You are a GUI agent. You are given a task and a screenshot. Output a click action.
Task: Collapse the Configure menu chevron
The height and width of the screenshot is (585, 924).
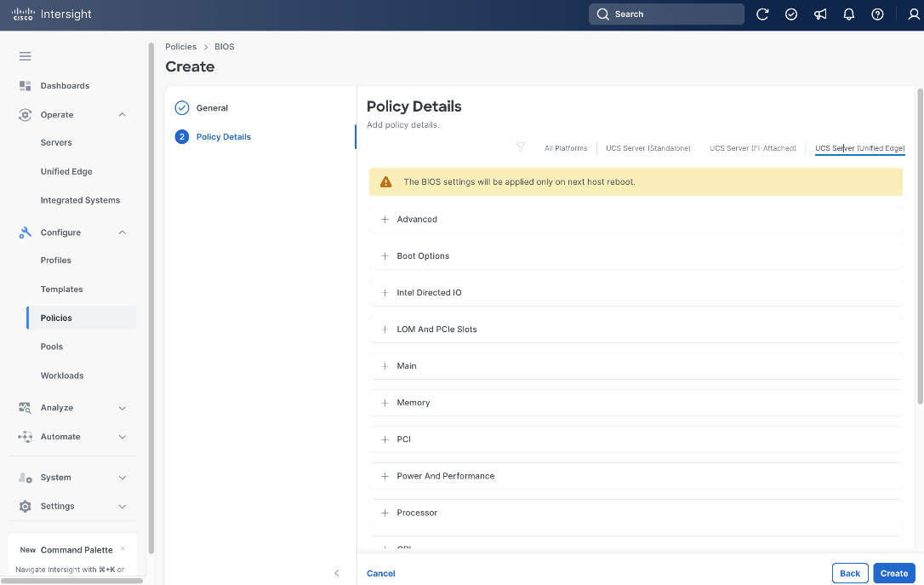coord(122,232)
